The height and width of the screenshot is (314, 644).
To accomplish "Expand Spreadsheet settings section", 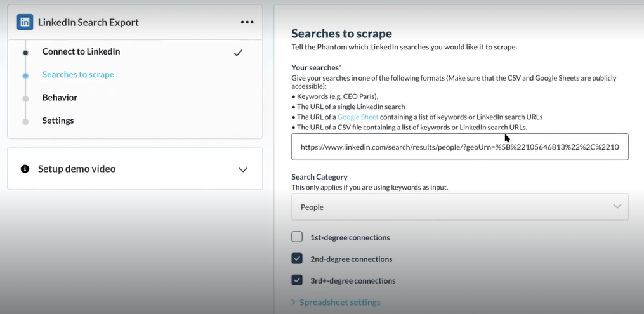I will (336, 303).
